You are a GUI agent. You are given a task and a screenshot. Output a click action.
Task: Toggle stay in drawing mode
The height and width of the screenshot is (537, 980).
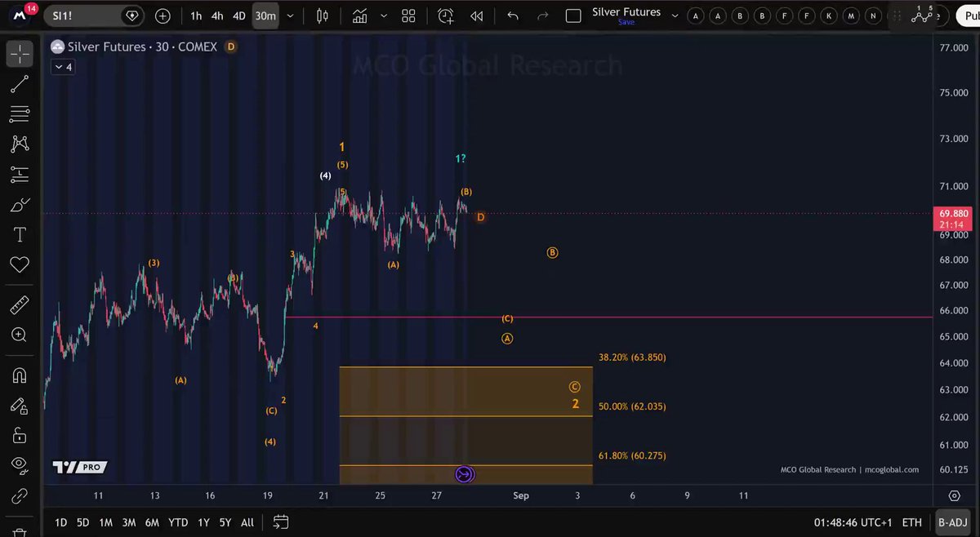20,406
